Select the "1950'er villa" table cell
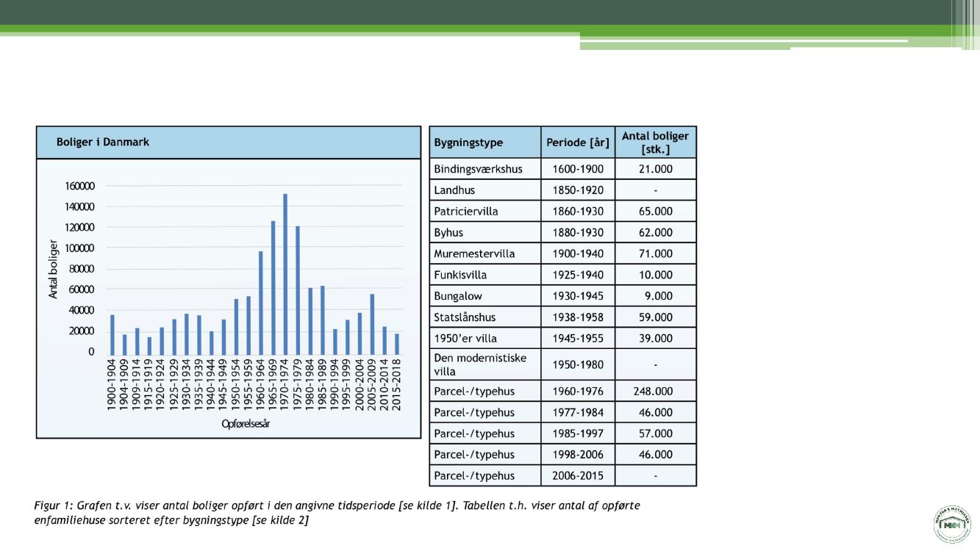Screen dimensions: 980x551 pos(485,339)
